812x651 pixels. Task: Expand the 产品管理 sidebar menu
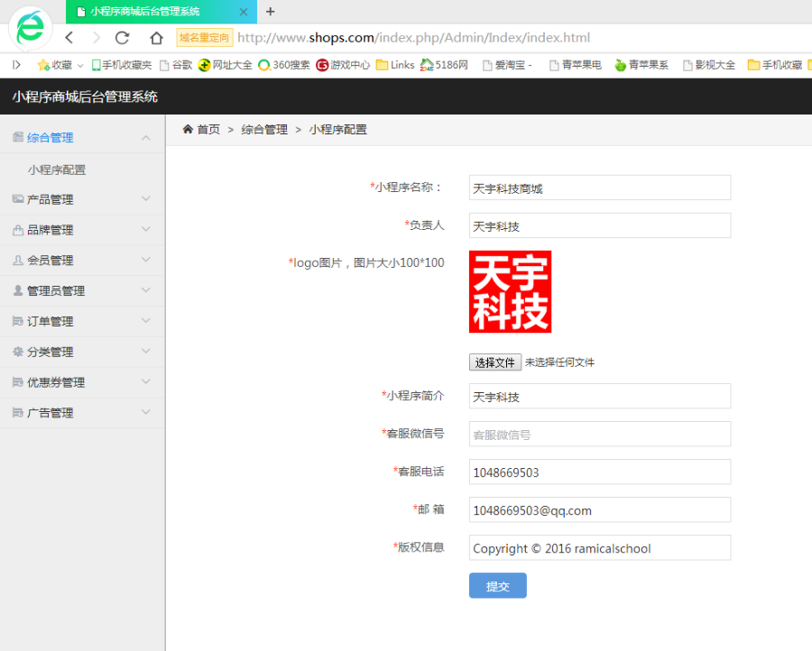click(x=146, y=199)
